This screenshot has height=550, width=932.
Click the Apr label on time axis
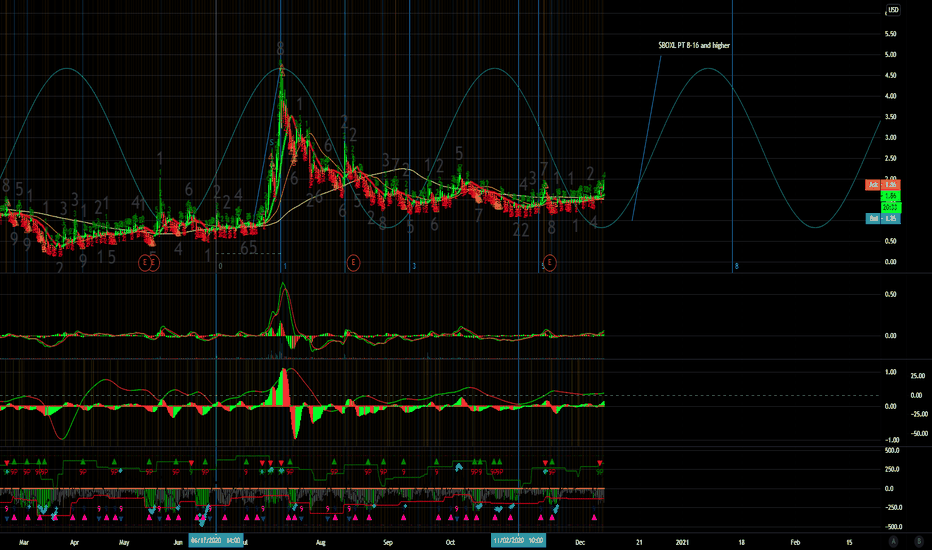pos(75,542)
